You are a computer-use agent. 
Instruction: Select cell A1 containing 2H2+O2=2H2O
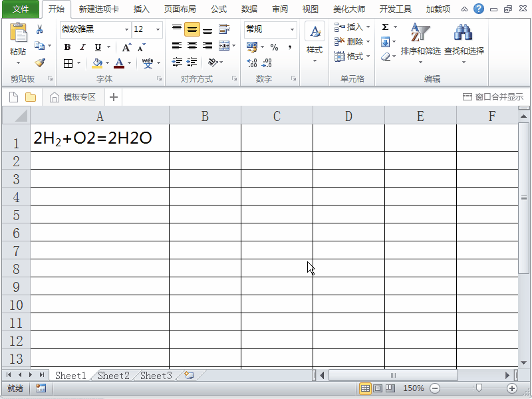point(100,138)
